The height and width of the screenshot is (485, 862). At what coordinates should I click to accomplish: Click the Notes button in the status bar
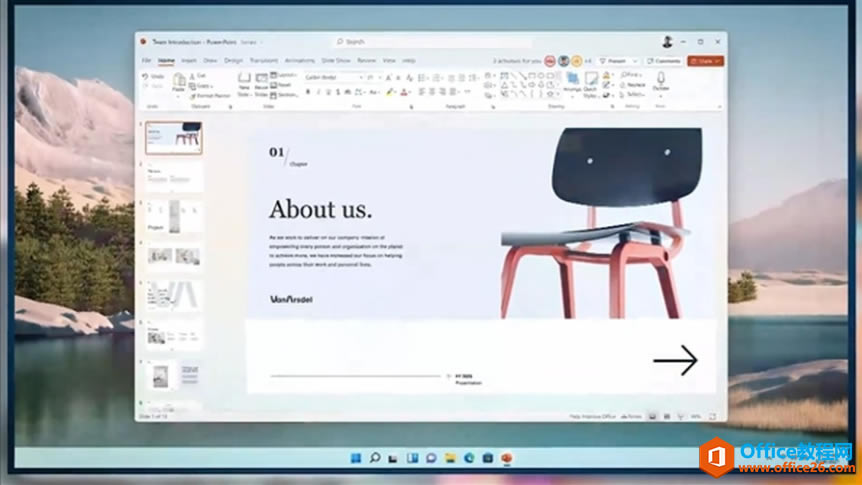point(631,417)
